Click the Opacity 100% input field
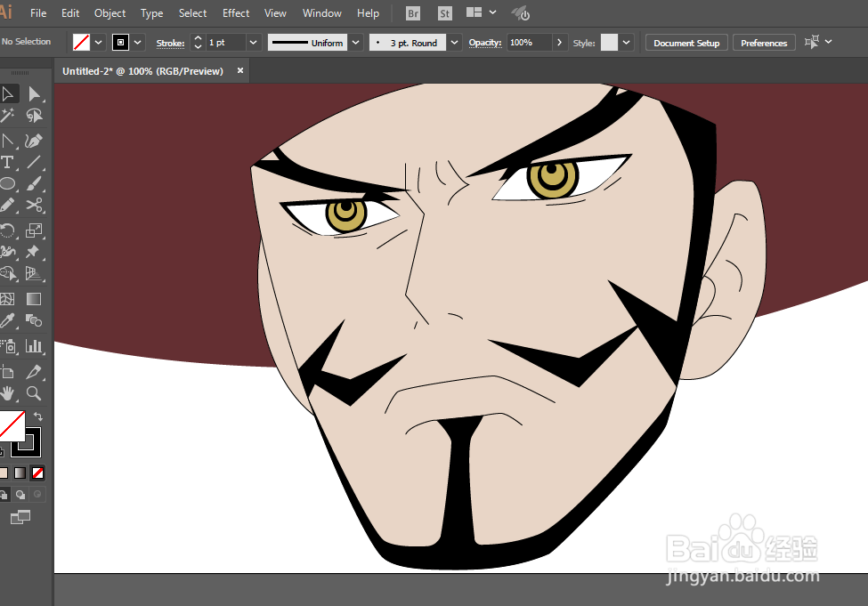Viewport: 868px width, 606px height. click(529, 43)
